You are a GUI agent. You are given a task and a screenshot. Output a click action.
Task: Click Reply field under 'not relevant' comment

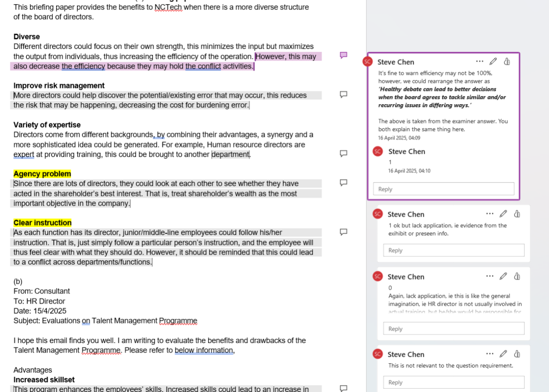point(453,382)
